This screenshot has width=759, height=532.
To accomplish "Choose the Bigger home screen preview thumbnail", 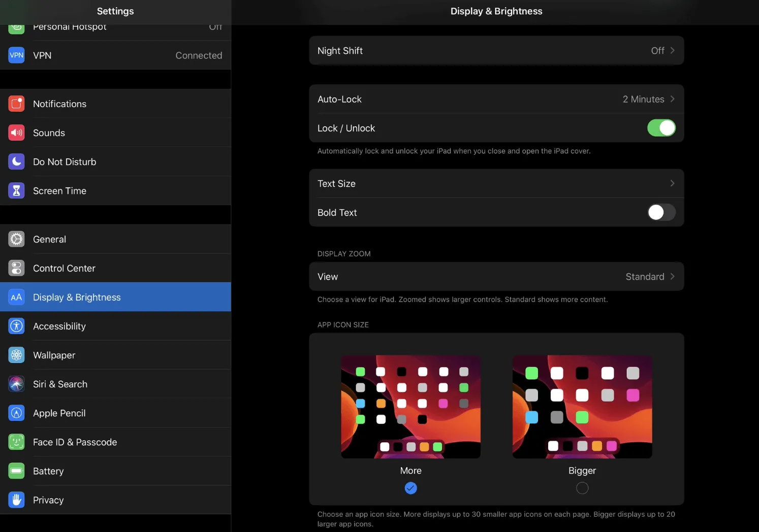I will click(x=582, y=407).
